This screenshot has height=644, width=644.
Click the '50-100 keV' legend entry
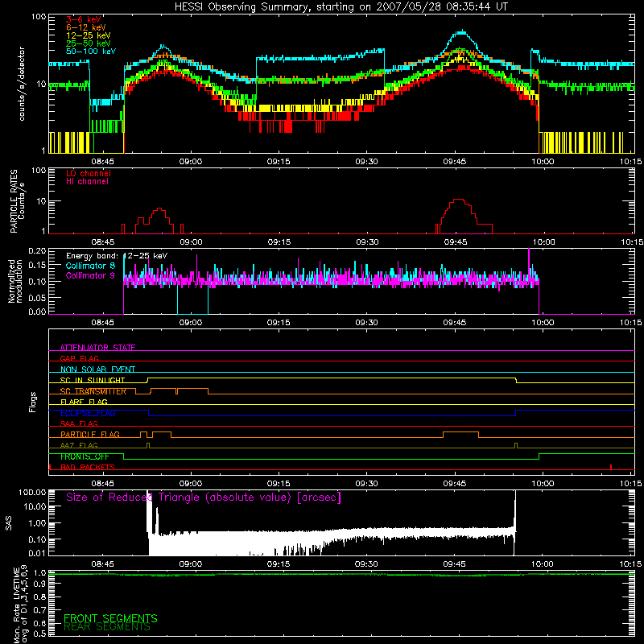(x=91, y=52)
